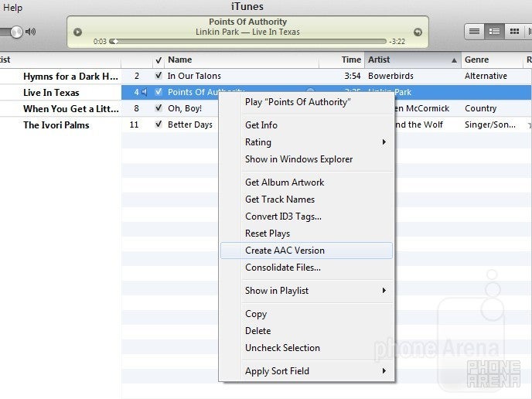The height and width of the screenshot is (399, 532).
Task: Select Reset Plays
Action: click(x=306, y=234)
